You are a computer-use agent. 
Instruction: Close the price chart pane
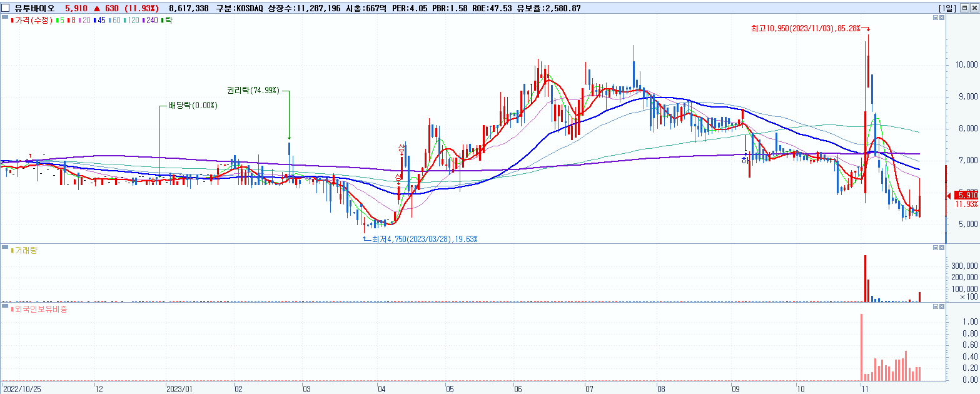[942, 18]
